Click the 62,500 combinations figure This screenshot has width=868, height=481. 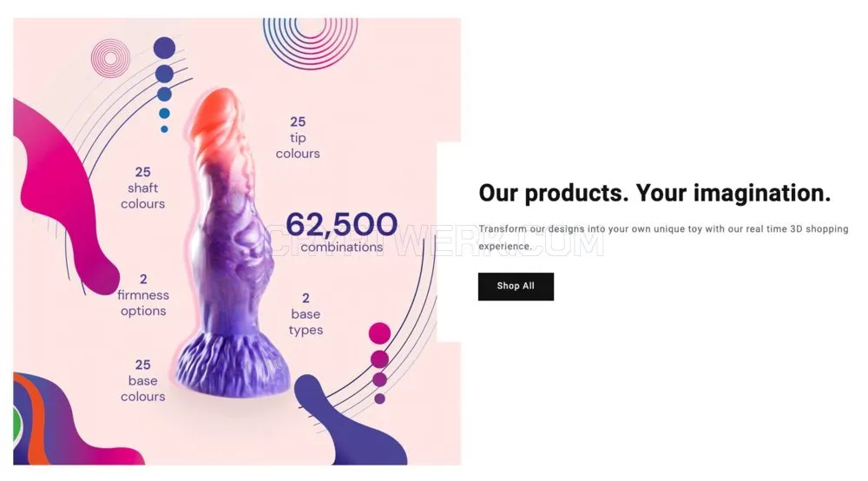pos(341,232)
